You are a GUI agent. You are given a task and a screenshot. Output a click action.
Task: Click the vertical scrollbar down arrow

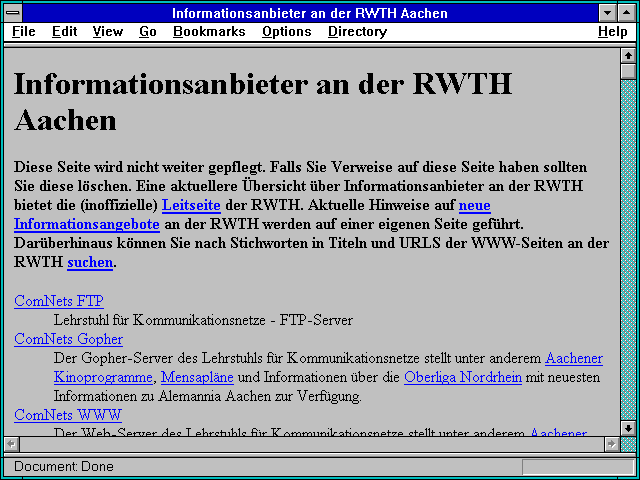tap(628, 428)
